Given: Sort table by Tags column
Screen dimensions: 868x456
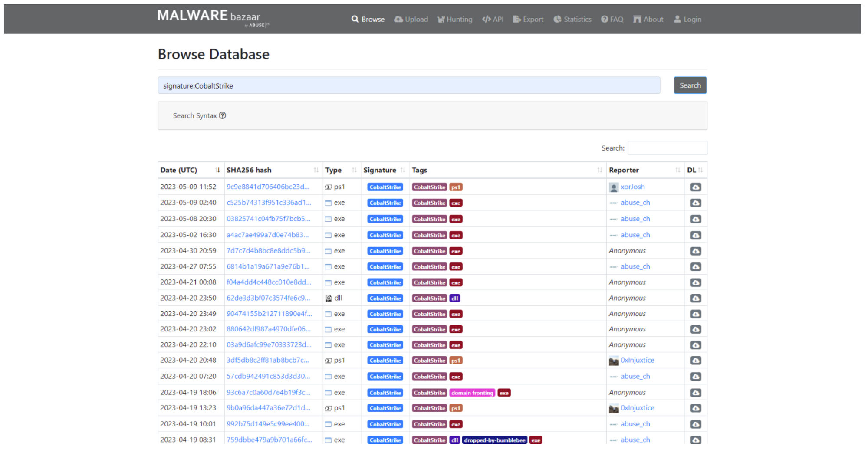Looking at the screenshot, I should coord(507,170).
